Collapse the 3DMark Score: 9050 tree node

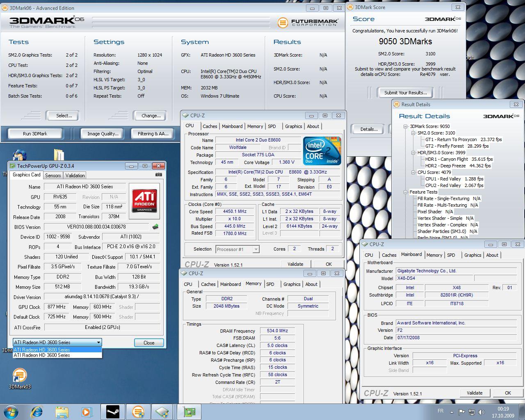click(x=405, y=126)
